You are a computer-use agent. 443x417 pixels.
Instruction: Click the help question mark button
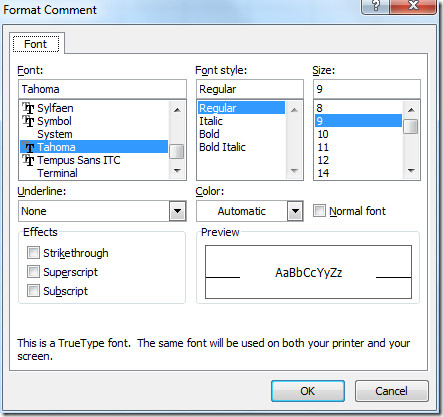tap(375, 6)
